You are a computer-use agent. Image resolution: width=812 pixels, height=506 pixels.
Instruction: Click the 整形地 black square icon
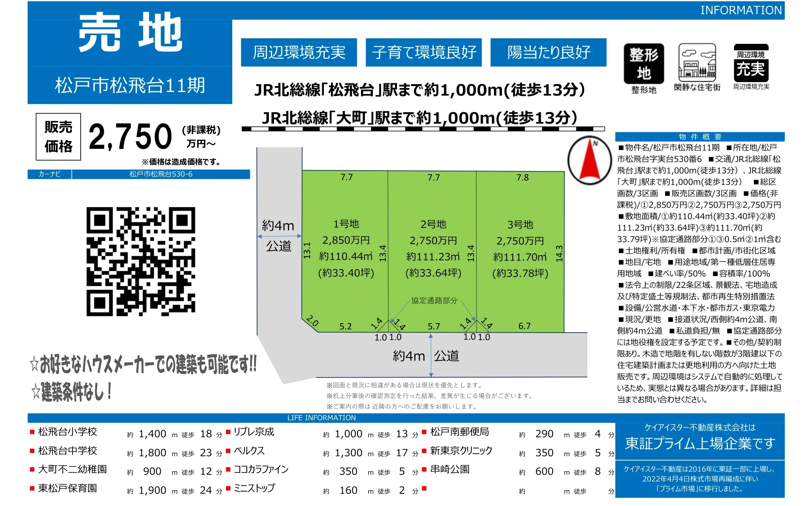pyautogui.click(x=643, y=64)
